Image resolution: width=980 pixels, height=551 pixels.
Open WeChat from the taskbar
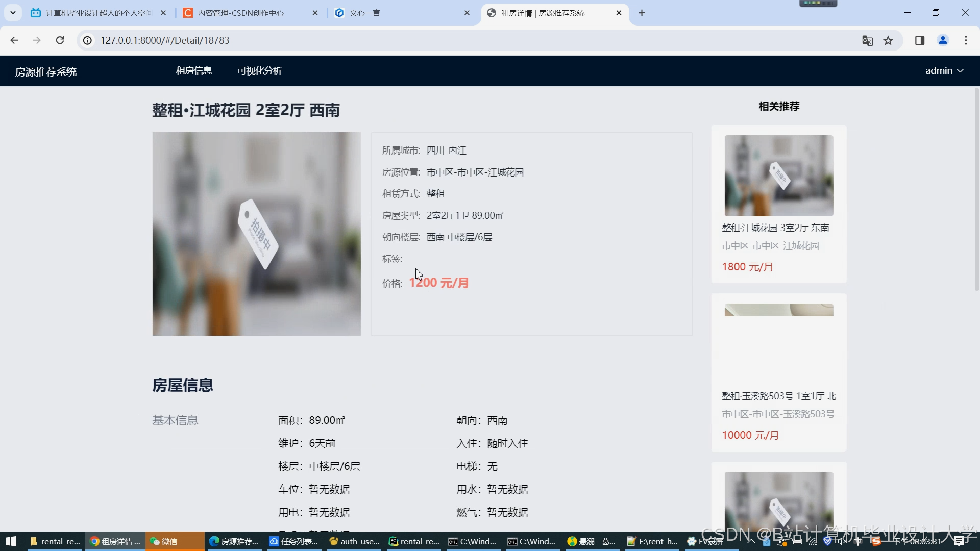point(164,541)
